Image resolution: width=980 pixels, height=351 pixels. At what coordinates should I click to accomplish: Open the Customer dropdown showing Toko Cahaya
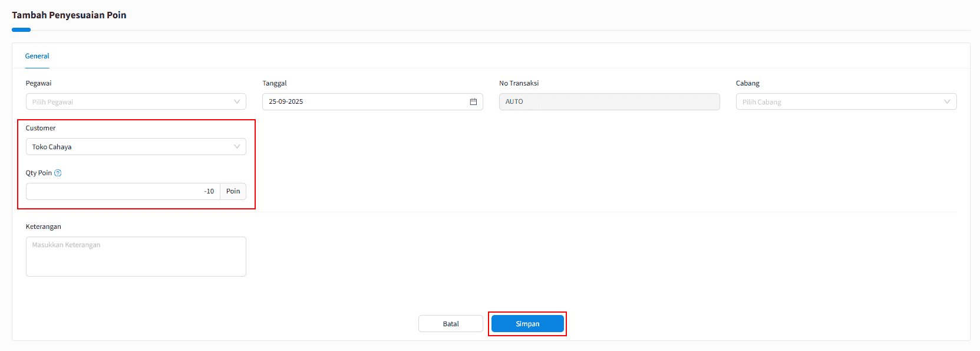point(130,147)
